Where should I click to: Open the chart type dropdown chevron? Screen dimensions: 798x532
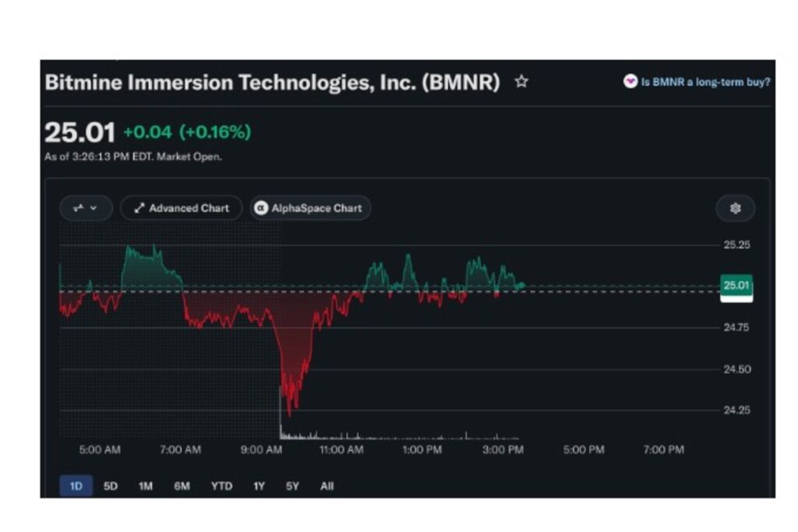94,208
